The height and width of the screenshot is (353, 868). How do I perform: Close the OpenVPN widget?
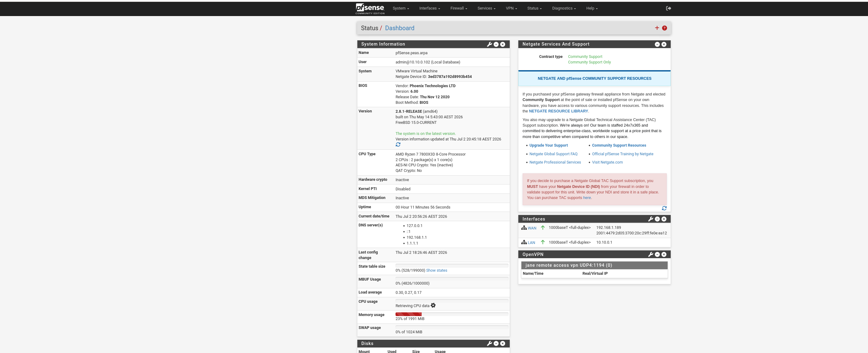pos(664,254)
